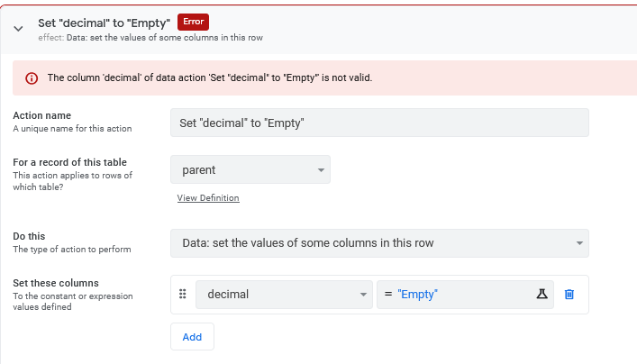Image resolution: width=637 pixels, height=364 pixels.
Task: Click the action header title text
Action: pyautogui.click(x=104, y=23)
